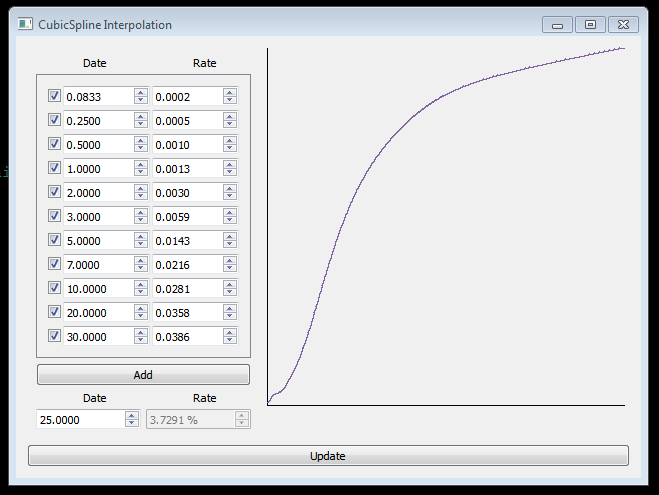659x495 pixels.
Task: Step down the 7.0000 date value
Action: [141, 268]
